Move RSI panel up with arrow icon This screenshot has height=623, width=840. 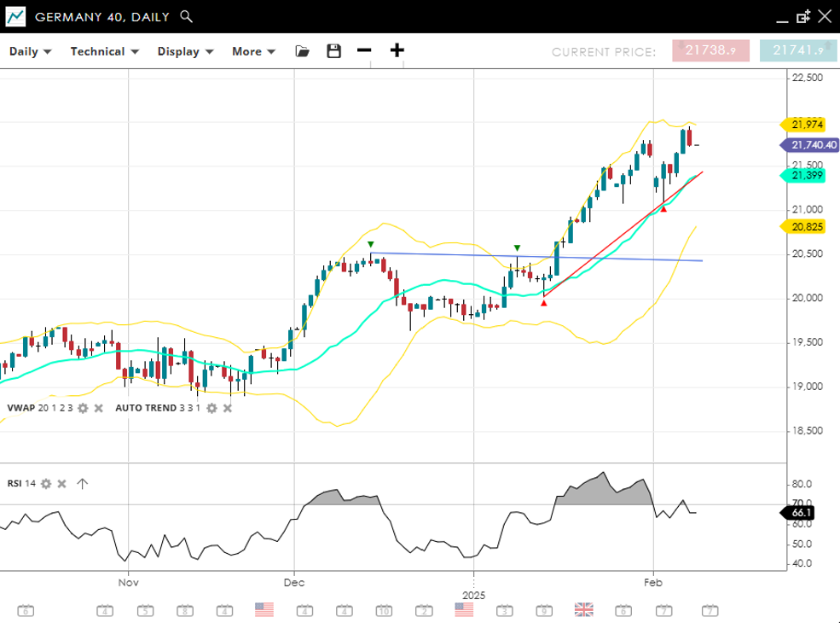coord(82,484)
